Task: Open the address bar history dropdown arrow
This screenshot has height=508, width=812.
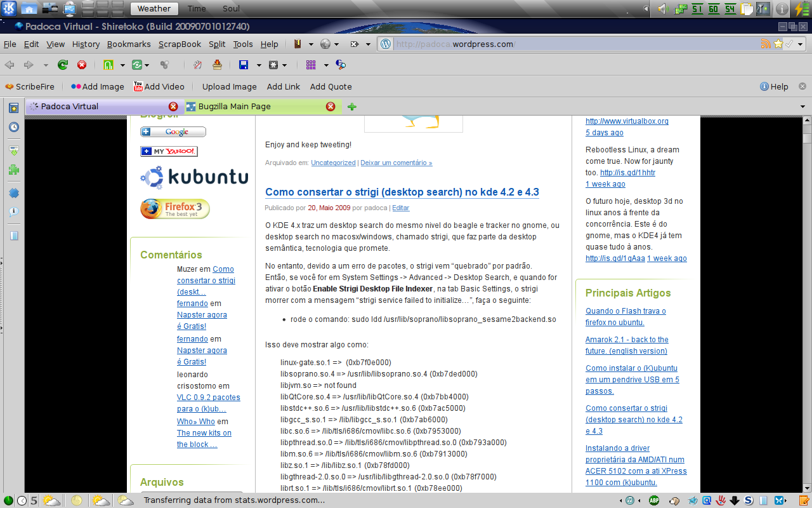Action: [x=800, y=44]
